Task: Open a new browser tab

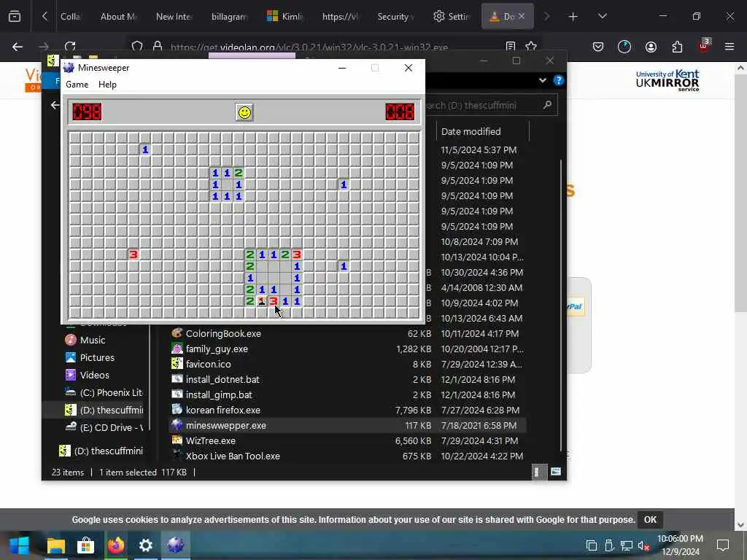Action: 573,17
